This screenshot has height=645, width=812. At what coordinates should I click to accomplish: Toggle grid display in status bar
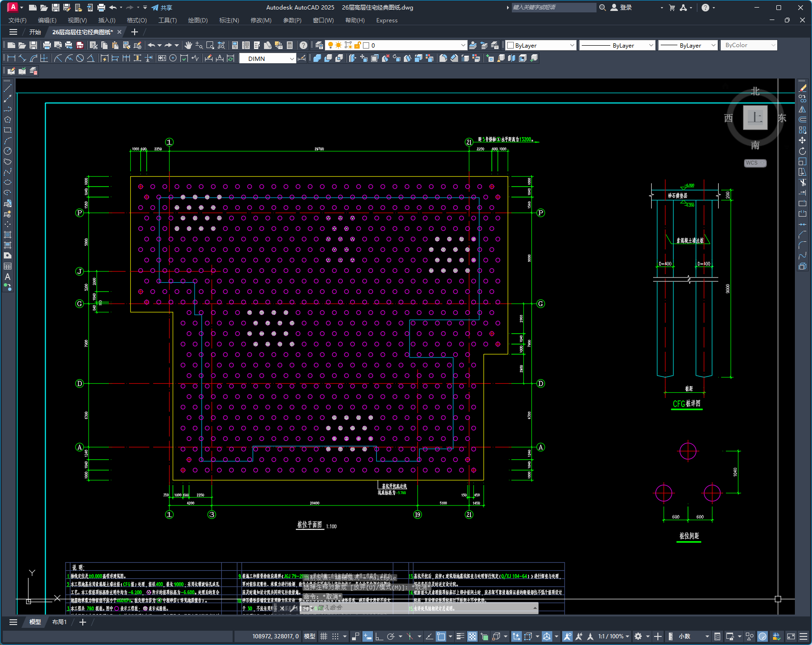pos(324,636)
